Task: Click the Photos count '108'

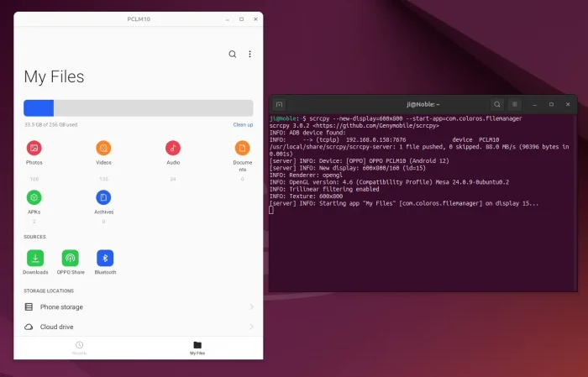Action: coord(34,179)
